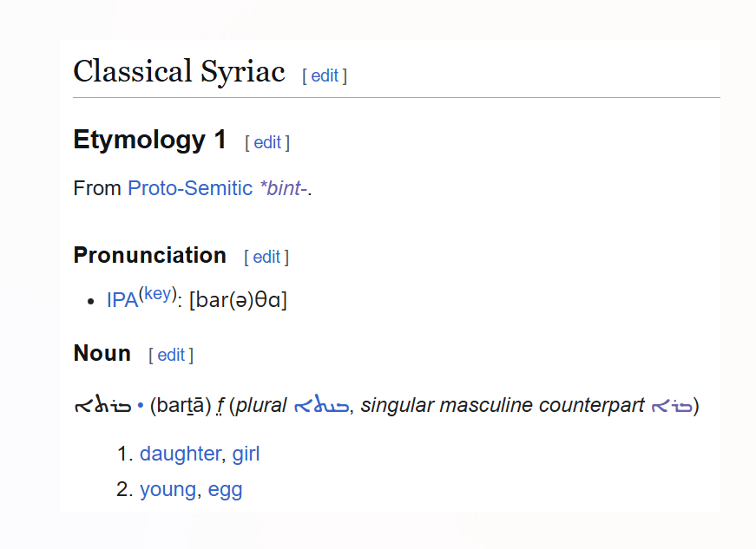The height and width of the screenshot is (549, 756).
Task: Click the IPA transcription [bar(ə)θɑ]
Action: tap(238, 300)
